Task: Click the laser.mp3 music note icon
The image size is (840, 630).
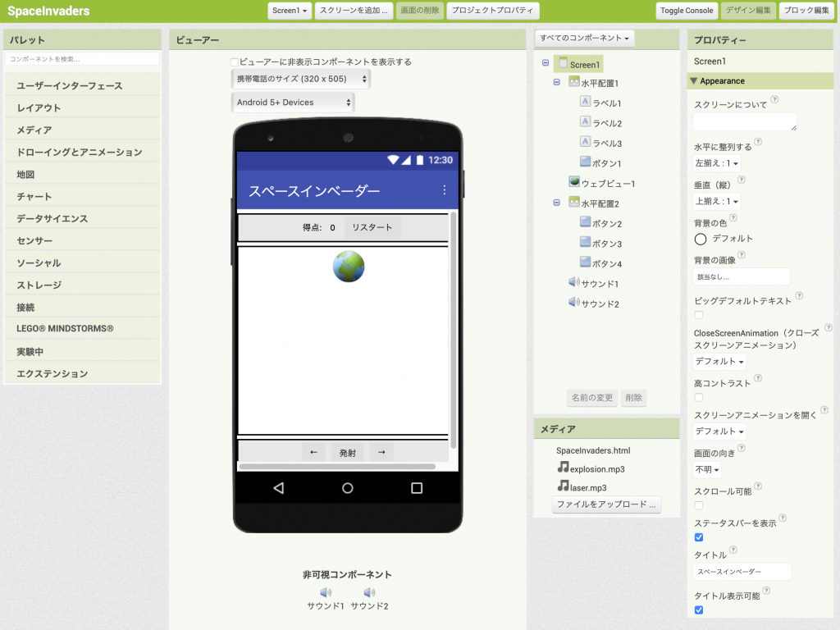Action: (x=563, y=486)
